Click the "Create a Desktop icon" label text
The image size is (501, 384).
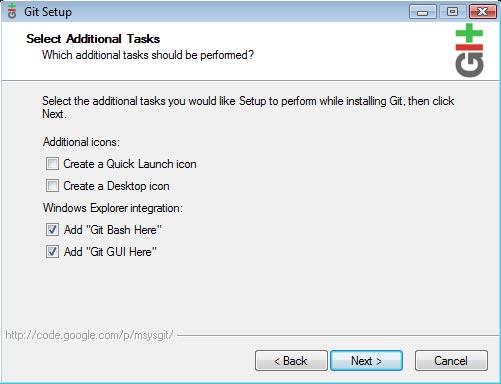click(116, 186)
